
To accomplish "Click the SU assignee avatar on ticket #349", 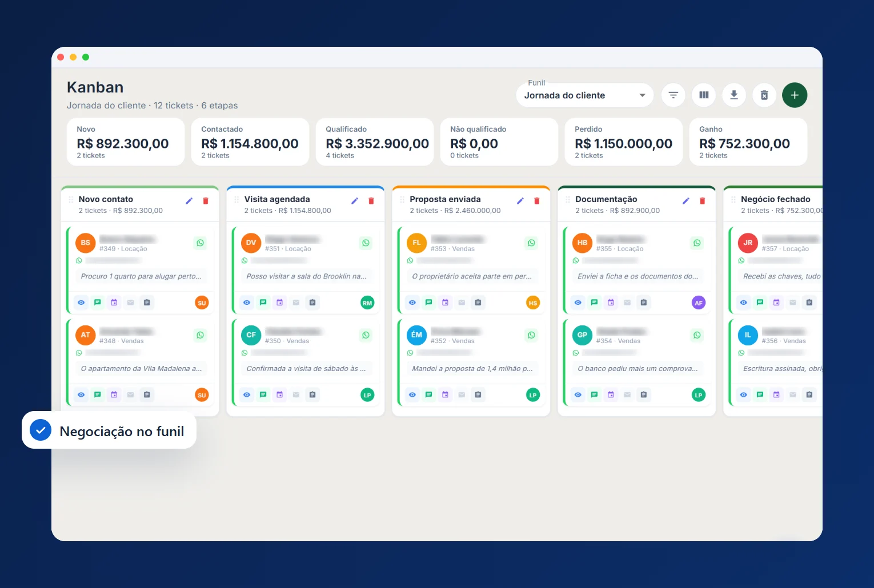I will (x=202, y=303).
